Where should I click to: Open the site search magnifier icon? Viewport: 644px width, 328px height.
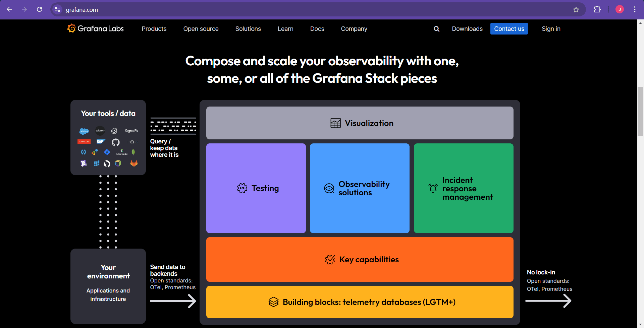436,29
